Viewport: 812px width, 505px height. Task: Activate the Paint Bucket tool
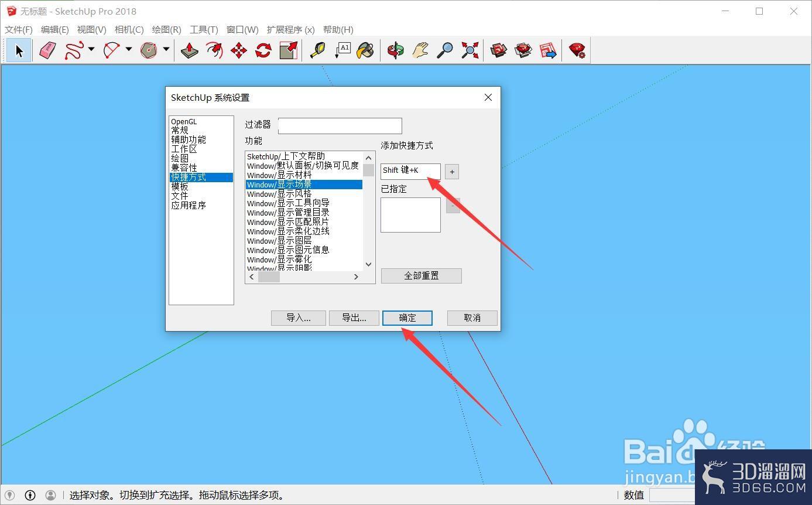coord(366,50)
